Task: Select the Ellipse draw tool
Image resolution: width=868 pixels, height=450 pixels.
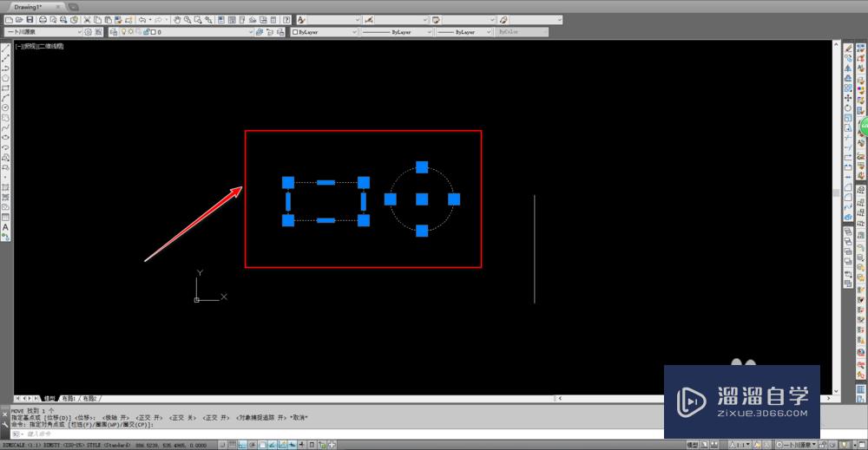Action: point(5,138)
